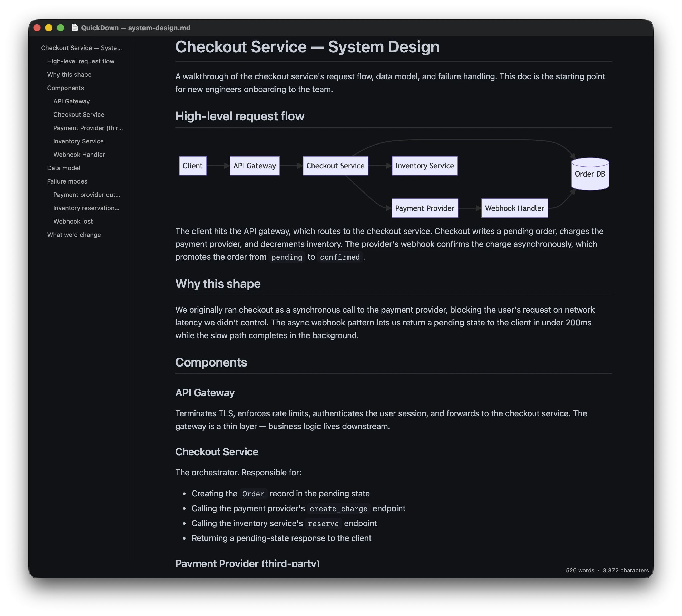Open What we'd change outline entry
This screenshot has width=682, height=616.
click(74, 235)
